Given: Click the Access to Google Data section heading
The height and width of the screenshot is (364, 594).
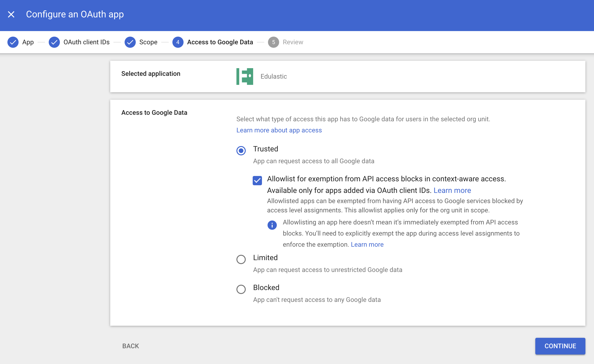Looking at the screenshot, I should (x=154, y=112).
